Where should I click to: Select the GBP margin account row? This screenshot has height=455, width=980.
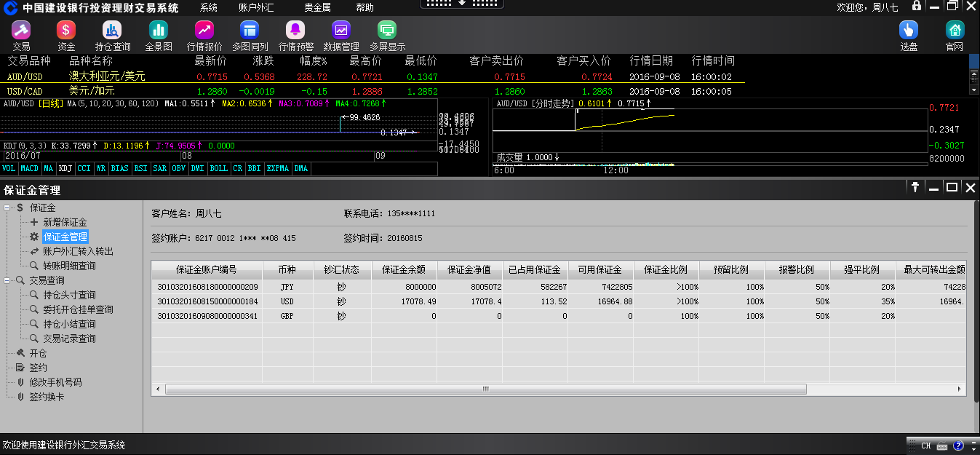pos(559,315)
